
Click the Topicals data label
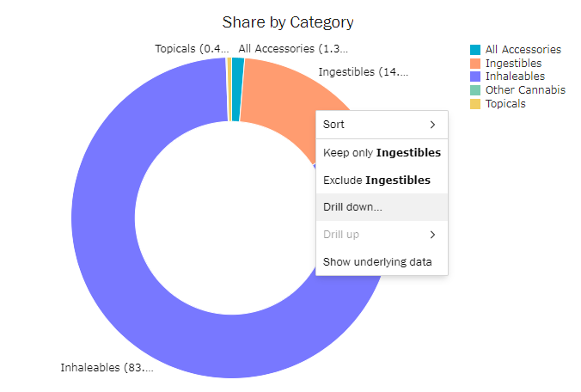[x=192, y=49]
